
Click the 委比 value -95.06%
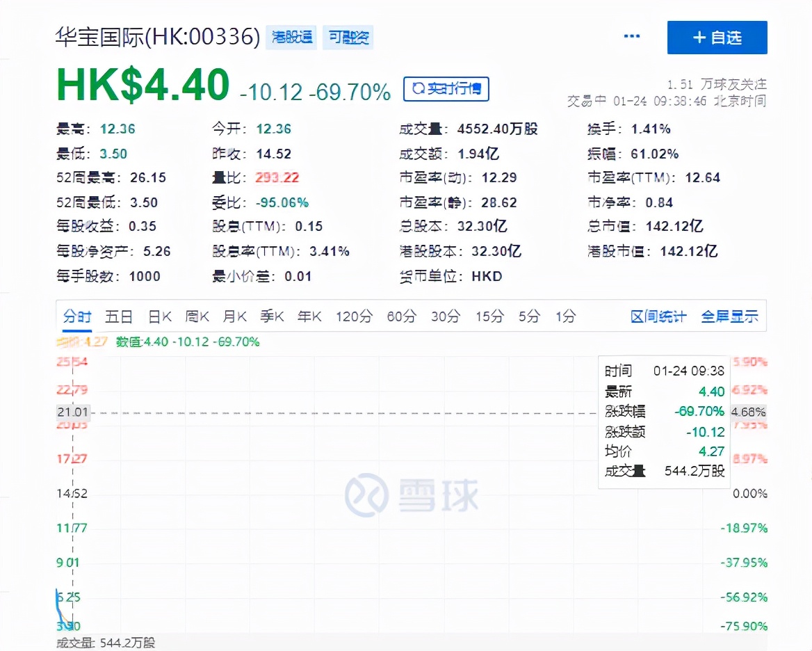pos(282,202)
